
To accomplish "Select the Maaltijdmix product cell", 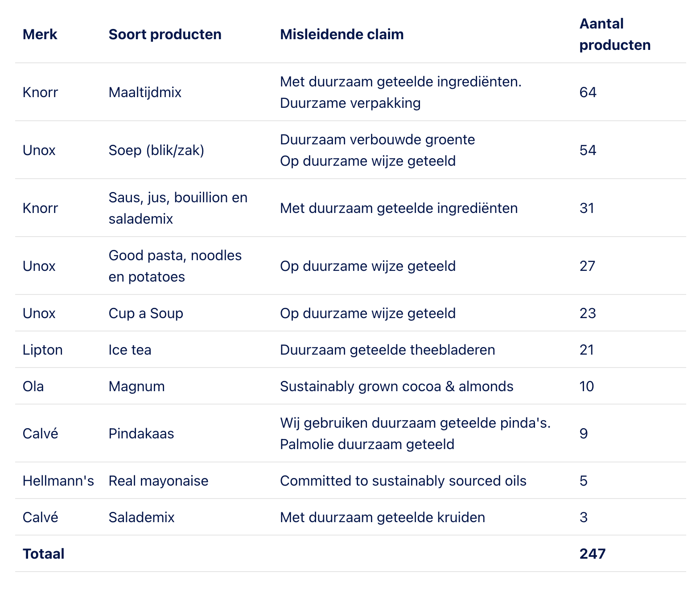I will [145, 92].
